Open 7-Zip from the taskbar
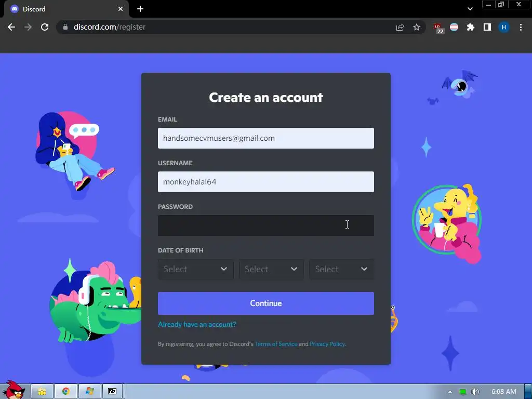 pyautogui.click(x=113, y=392)
